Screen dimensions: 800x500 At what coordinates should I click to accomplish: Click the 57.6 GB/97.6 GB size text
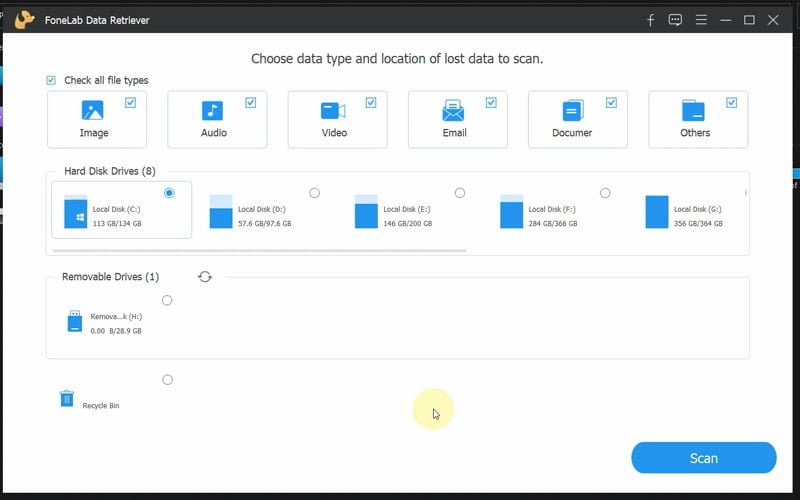pos(265,223)
